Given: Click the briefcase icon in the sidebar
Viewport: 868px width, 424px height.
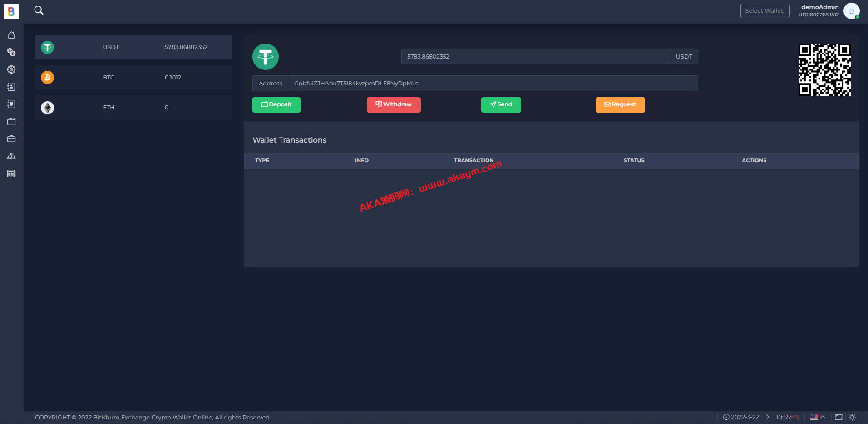Looking at the screenshot, I should (x=11, y=139).
